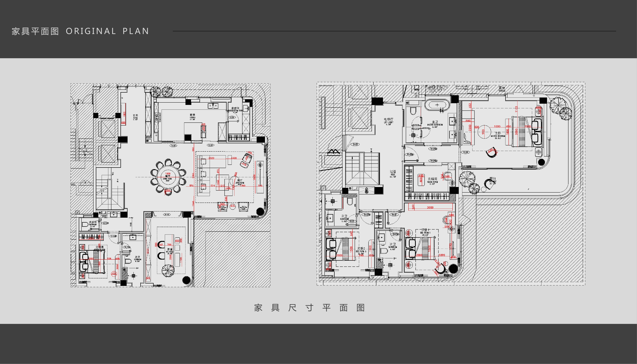Click the M-05 door tag above tea room
637x364 pixels.
click(167, 214)
